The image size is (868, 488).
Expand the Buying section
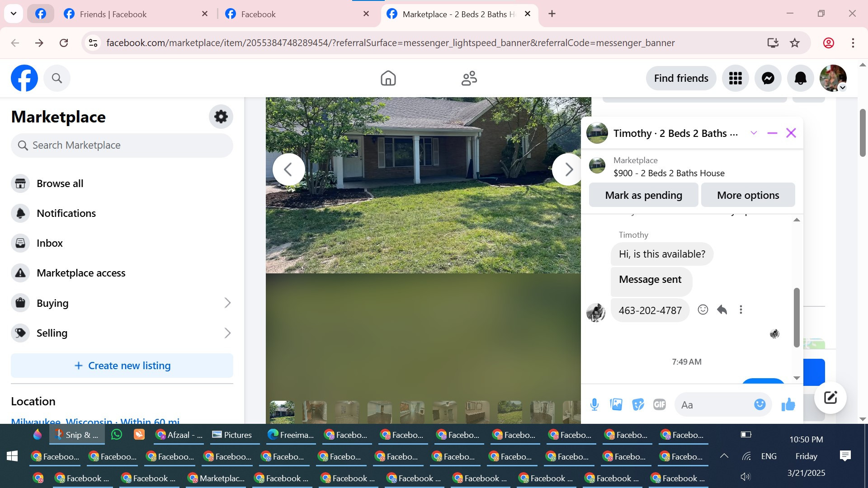pyautogui.click(x=227, y=303)
